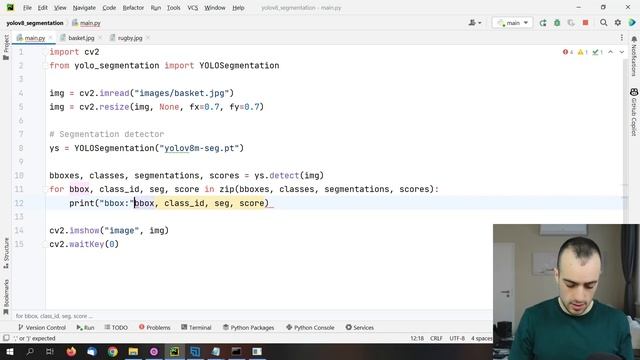
Task: Open the Refactor menu
Action: (133, 8)
